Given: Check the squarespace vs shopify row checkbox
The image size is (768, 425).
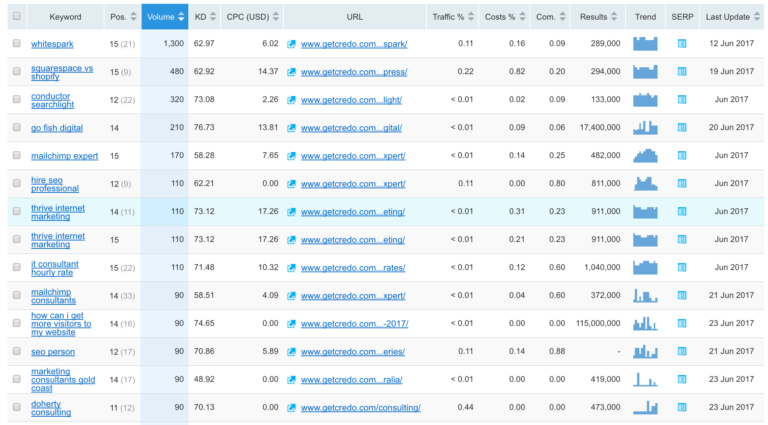Looking at the screenshot, I should tap(17, 71).
